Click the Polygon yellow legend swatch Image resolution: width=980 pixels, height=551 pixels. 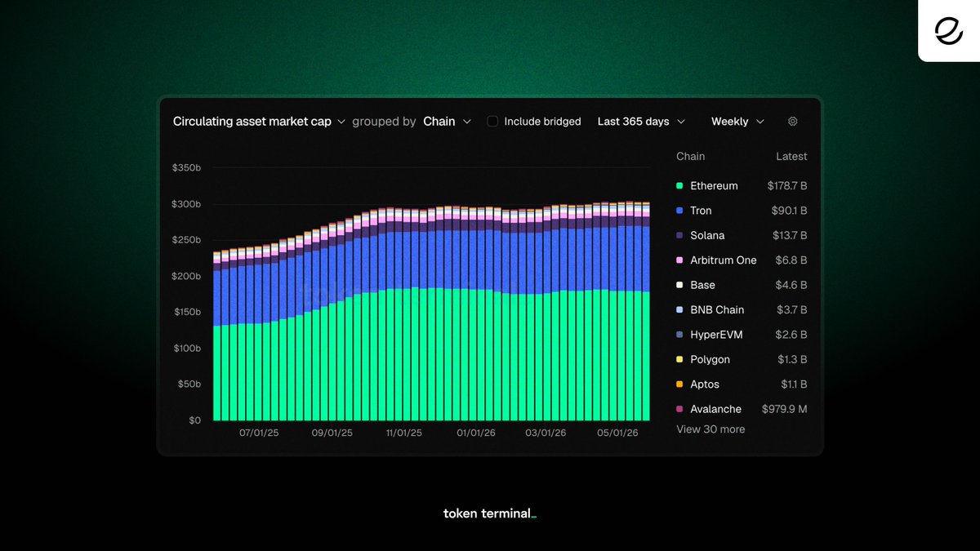pyautogui.click(x=679, y=359)
